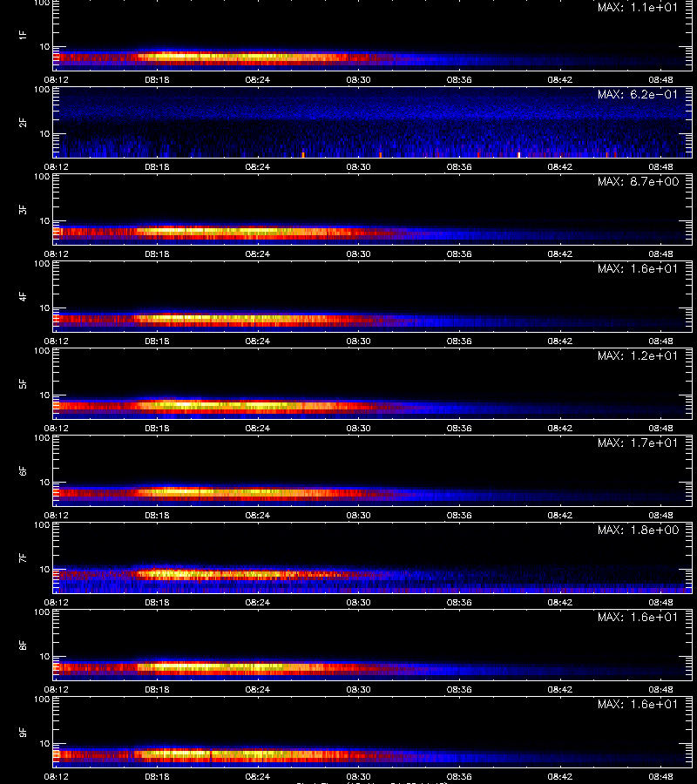Click the 100 y-axis label of 9F panel
Screen dimensions: 697x784
click(42, 700)
